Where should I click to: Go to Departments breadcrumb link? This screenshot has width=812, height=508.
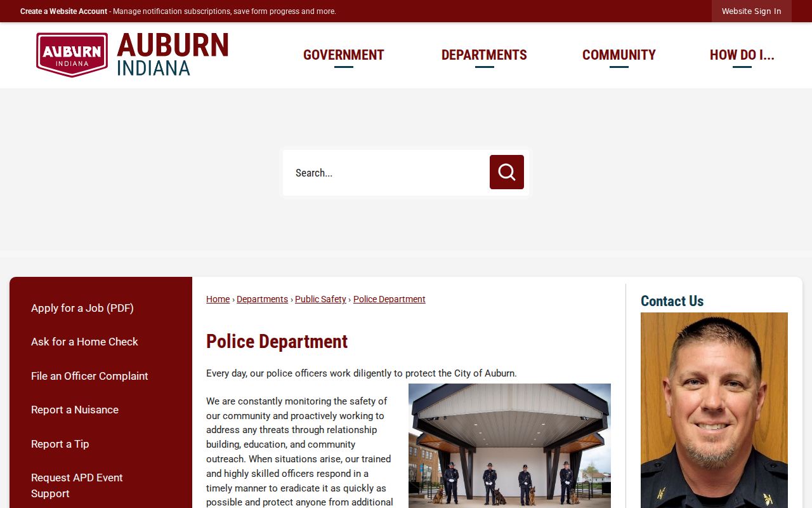262,299
